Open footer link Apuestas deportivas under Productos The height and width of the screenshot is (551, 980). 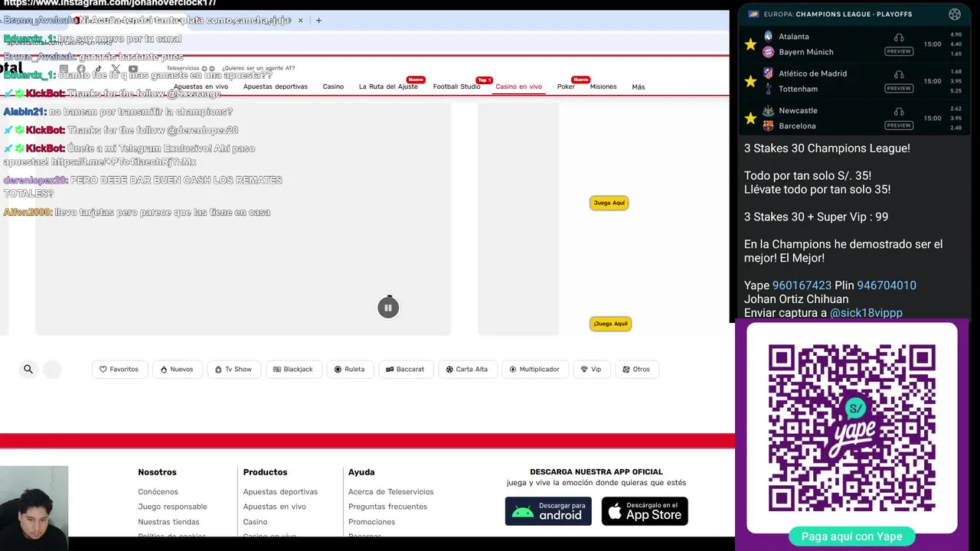click(280, 491)
